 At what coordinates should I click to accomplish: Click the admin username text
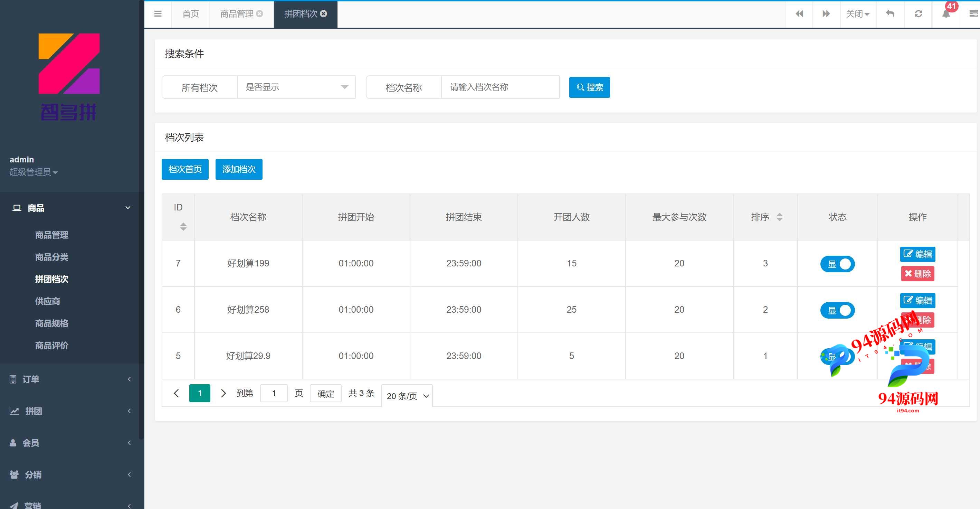[x=22, y=160]
